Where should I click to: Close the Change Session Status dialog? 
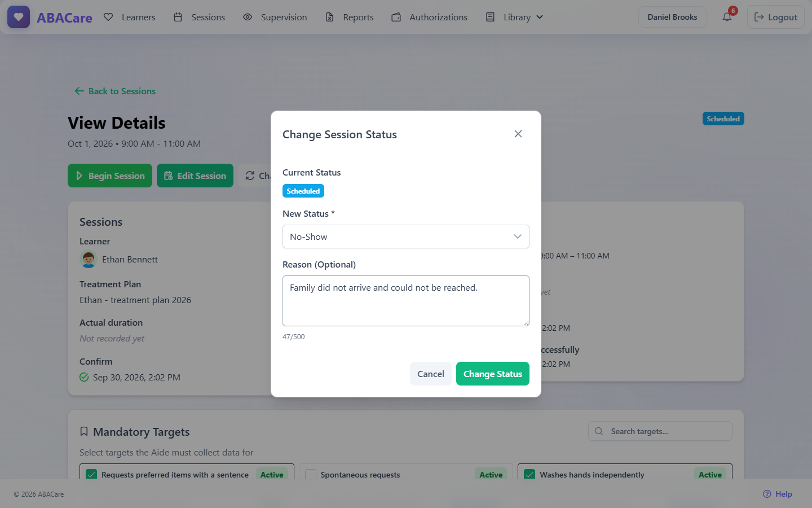pos(518,134)
